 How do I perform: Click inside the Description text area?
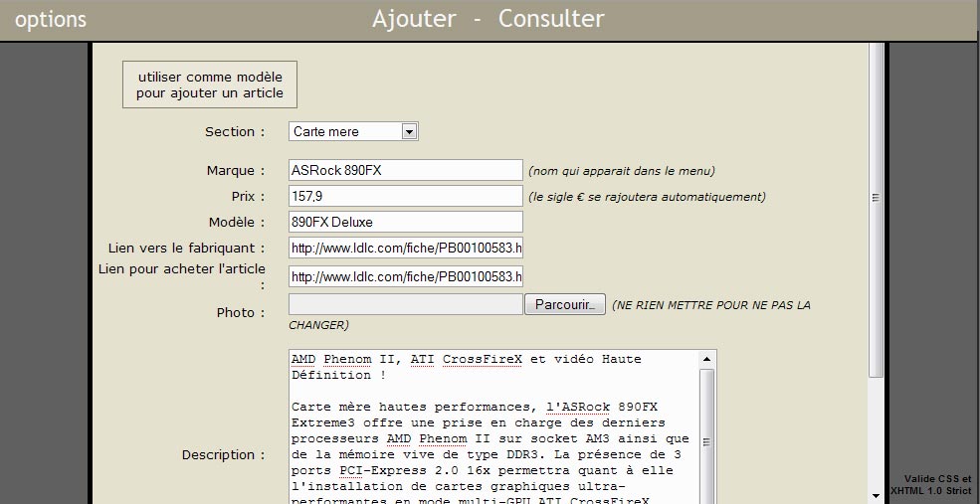[x=492, y=427]
